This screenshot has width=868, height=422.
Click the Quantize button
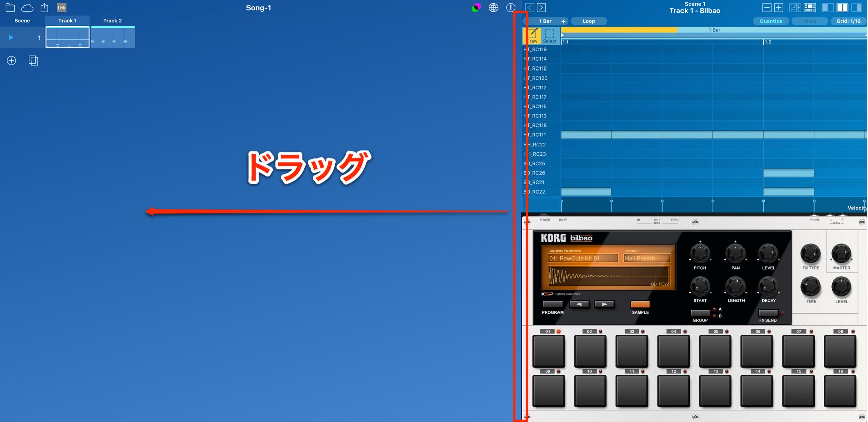coord(771,21)
